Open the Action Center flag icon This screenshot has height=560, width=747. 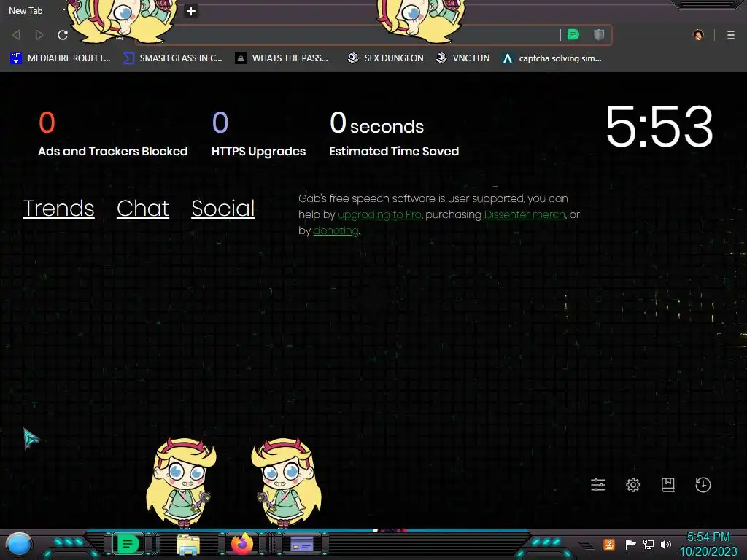pos(630,544)
